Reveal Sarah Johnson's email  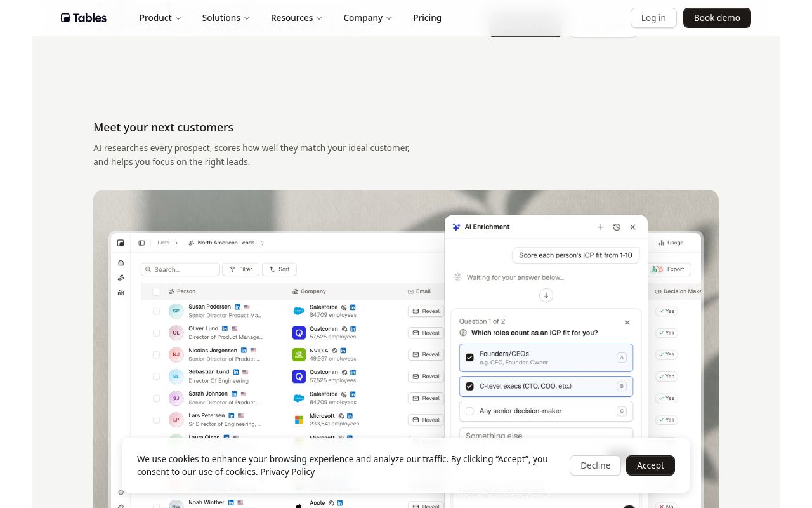pyautogui.click(x=426, y=398)
